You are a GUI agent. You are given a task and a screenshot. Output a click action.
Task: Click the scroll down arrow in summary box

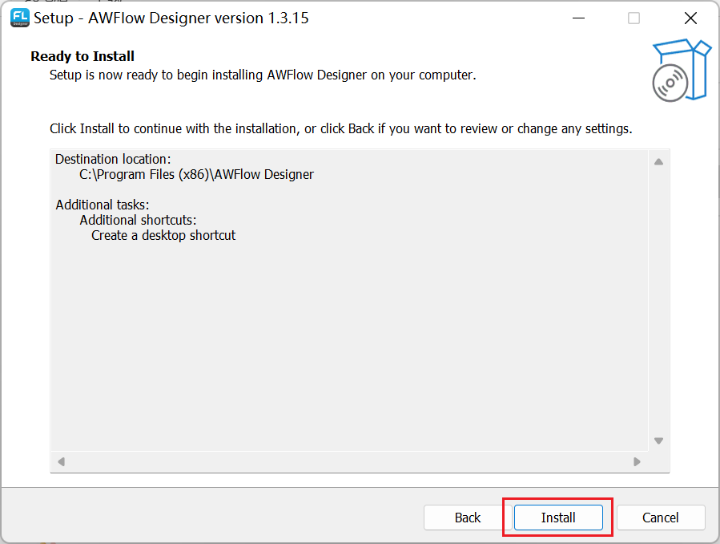pyautogui.click(x=658, y=441)
